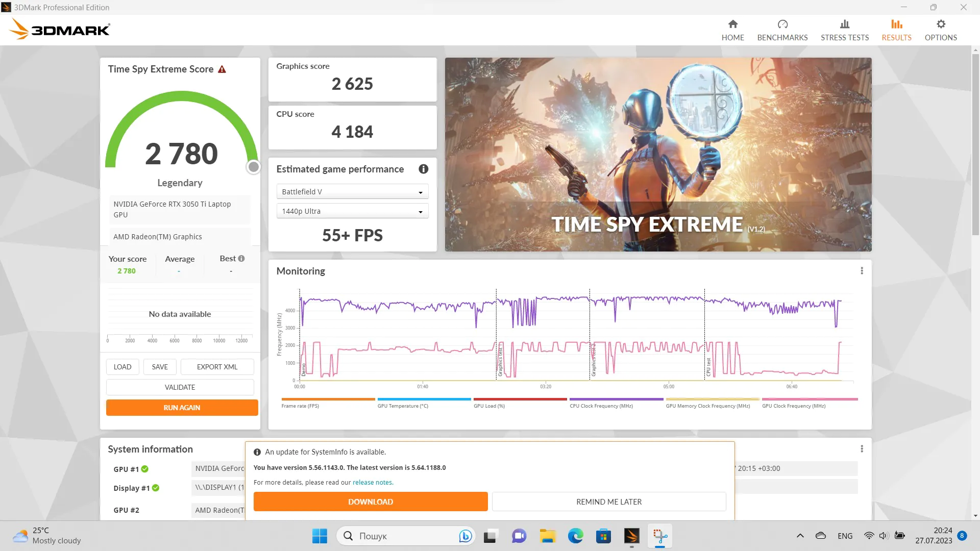Click the 3DMark taskbar icon
Viewport: 980px width, 551px height.
pos(631,536)
